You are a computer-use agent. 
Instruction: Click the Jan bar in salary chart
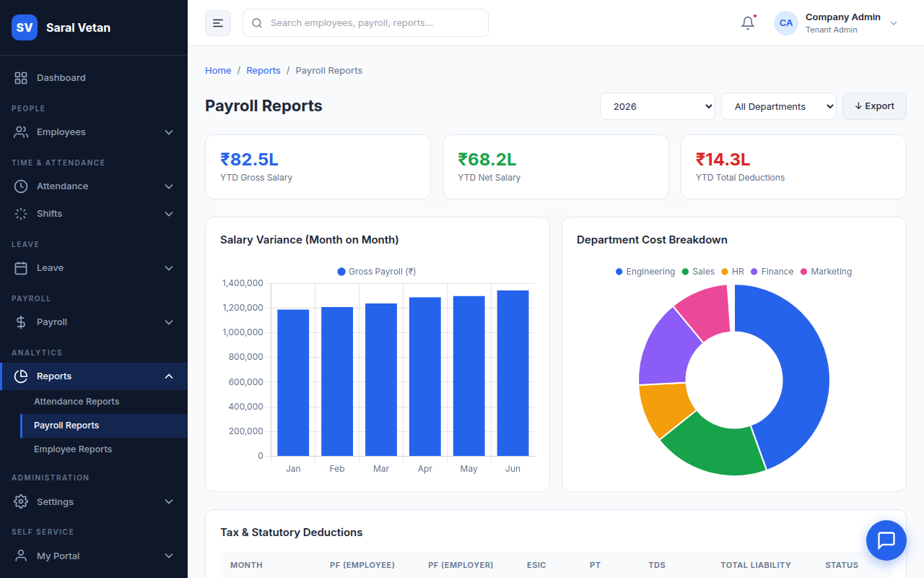(293, 383)
